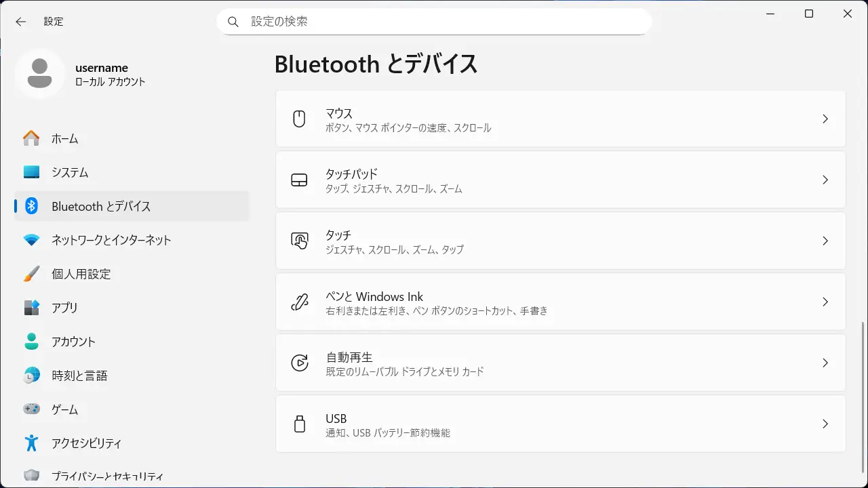The image size is (868, 488).
Task: Expand the マウス settings chevron
Action: coord(825,119)
